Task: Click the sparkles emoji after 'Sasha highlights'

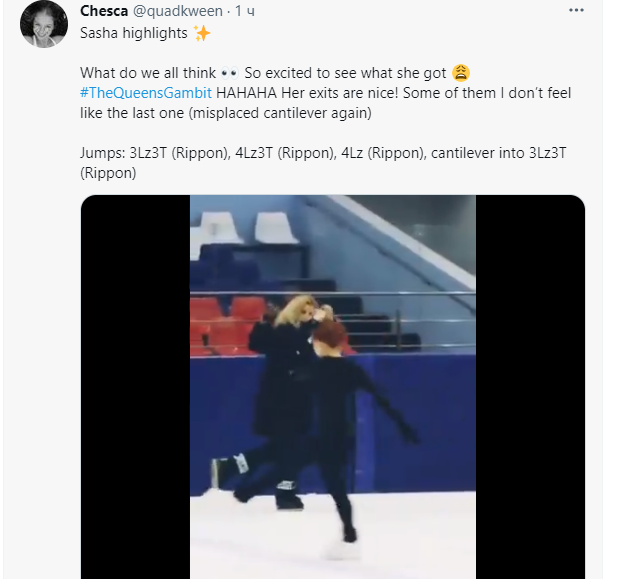Action: (202, 33)
